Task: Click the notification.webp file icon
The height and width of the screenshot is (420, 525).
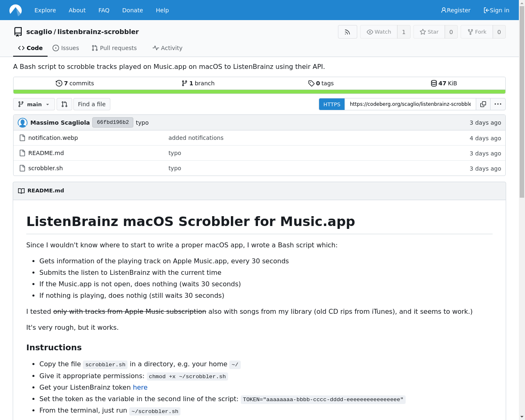Action: (23, 138)
